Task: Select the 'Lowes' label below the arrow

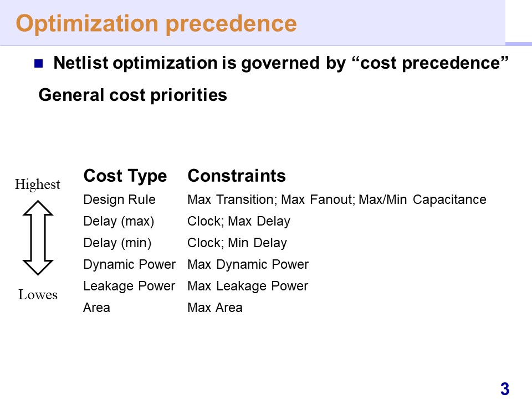Action: coord(38,295)
